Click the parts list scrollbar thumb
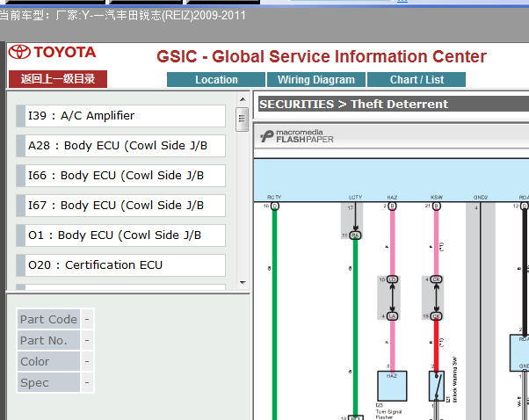 (242, 119)
